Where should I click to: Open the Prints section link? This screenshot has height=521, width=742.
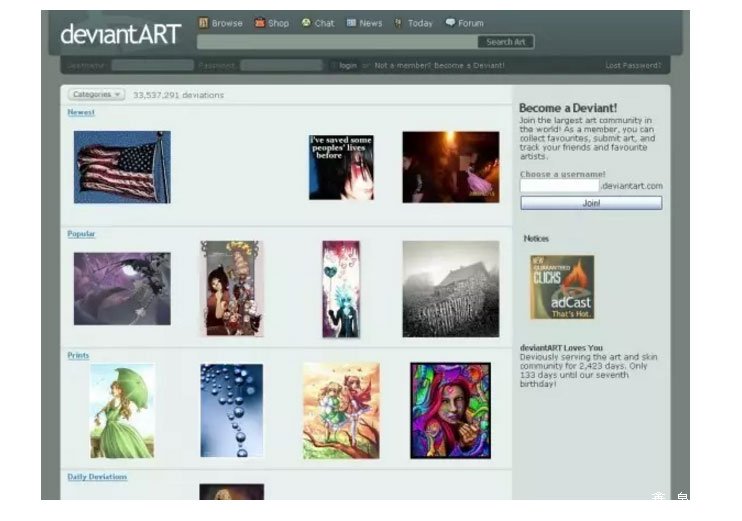click(78, 355)
